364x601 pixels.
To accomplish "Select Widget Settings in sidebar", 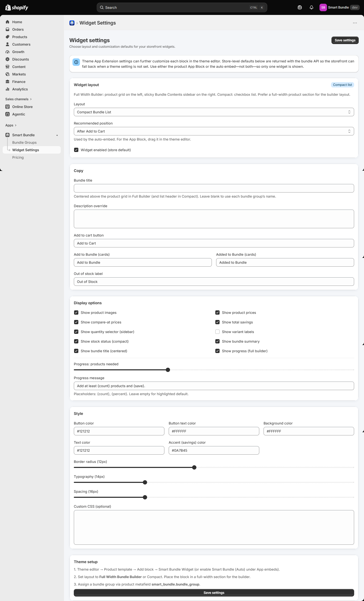I will (32, 150).
